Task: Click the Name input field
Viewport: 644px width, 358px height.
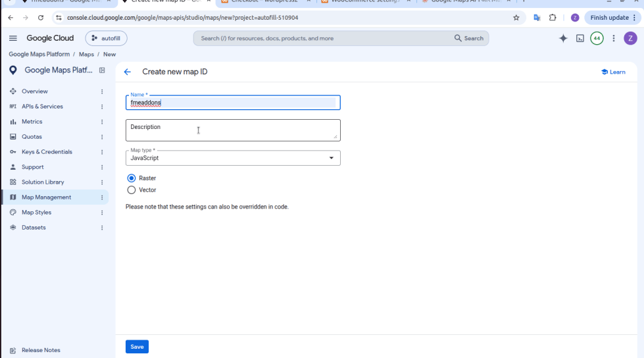Action: point(233,103)
